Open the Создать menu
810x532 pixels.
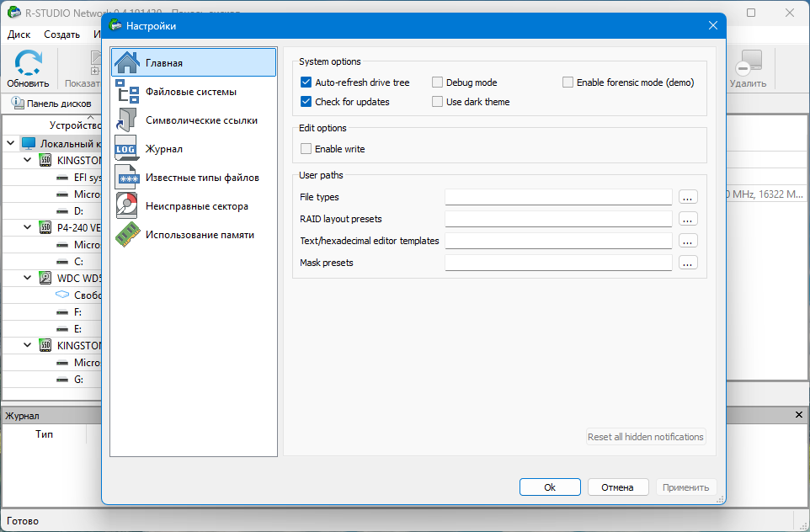coord(62,34)
